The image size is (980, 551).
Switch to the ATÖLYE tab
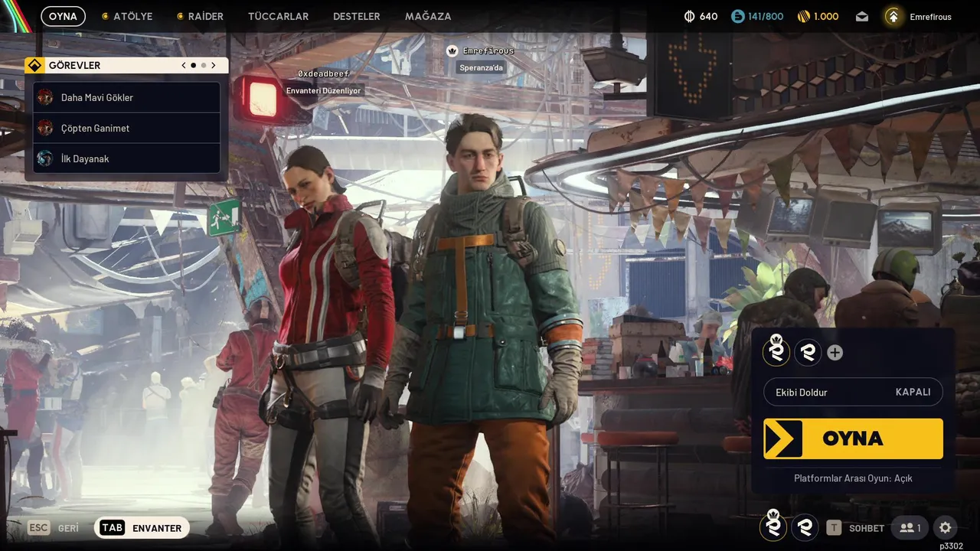(127, 16)
